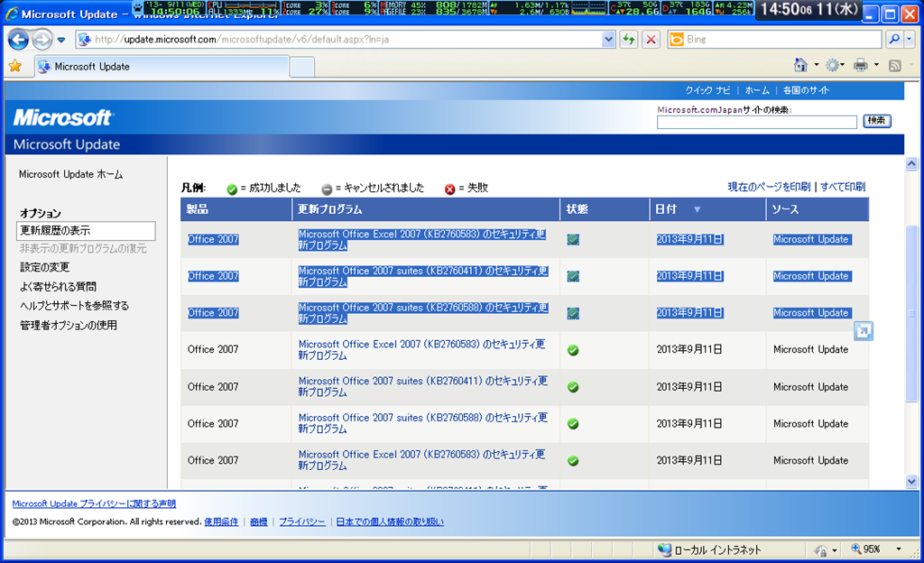924x563 pixels.
Task: Go back with the browser Back arrow
Action: point(18,40)
